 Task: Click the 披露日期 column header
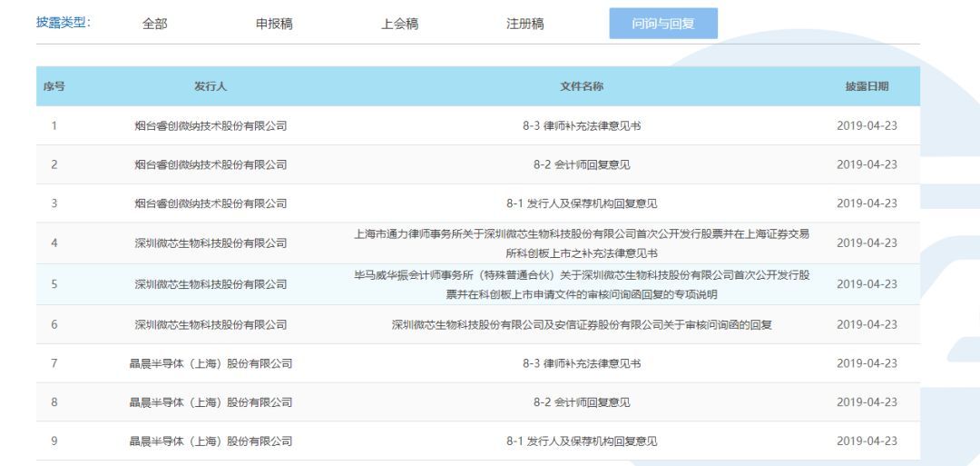click(867, 86)
